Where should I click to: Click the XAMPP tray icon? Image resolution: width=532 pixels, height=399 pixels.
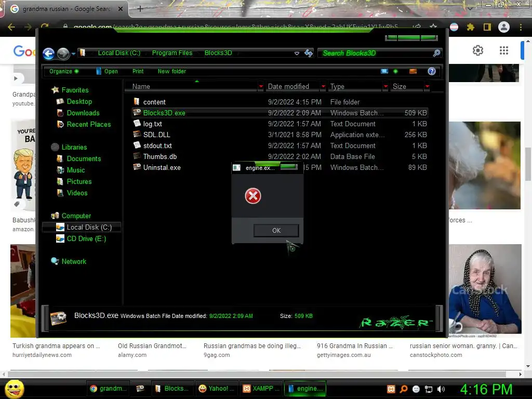coord(391,389)
